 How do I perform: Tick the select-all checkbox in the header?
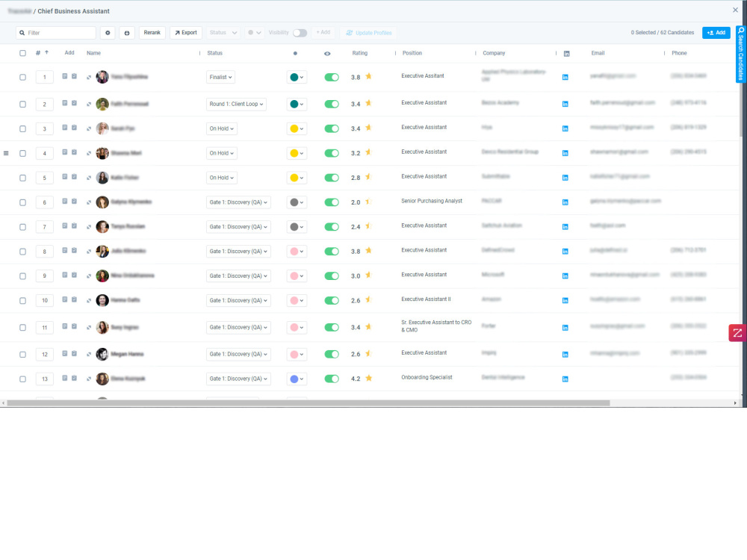[22, 53]
